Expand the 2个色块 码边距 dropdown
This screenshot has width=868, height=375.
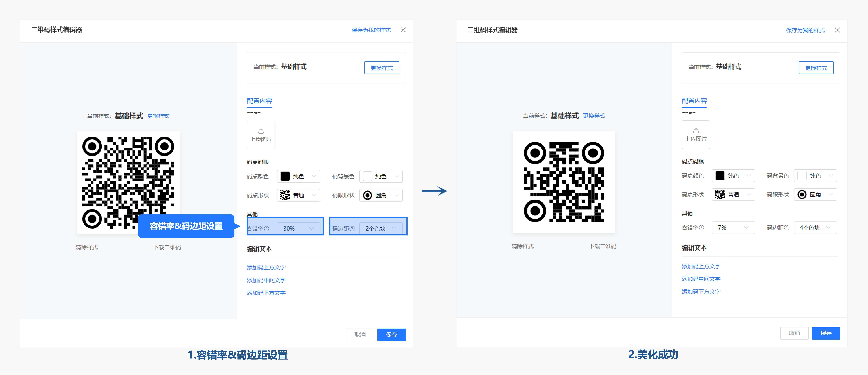point(381,228)
